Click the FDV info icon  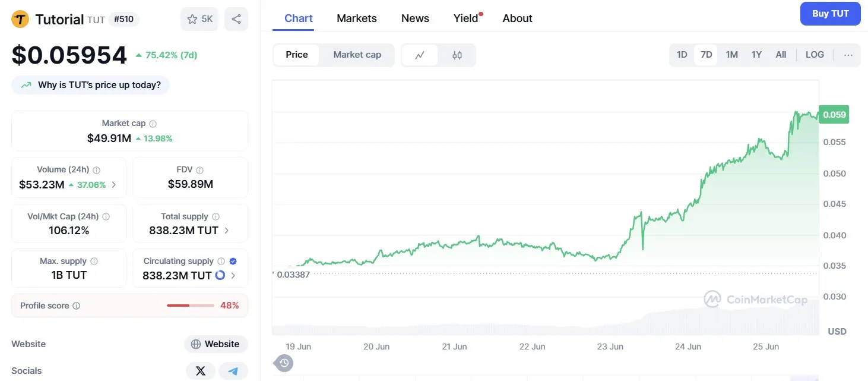click(199, 170)
